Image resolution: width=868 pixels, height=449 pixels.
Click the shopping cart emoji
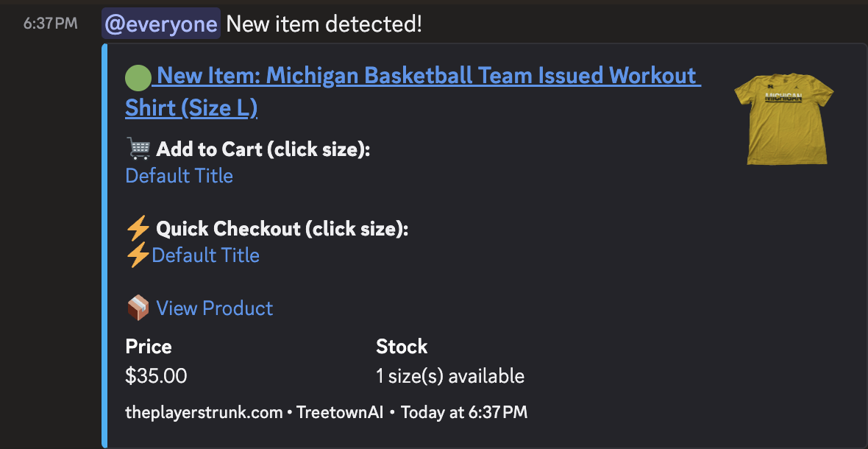pos(138,149)
